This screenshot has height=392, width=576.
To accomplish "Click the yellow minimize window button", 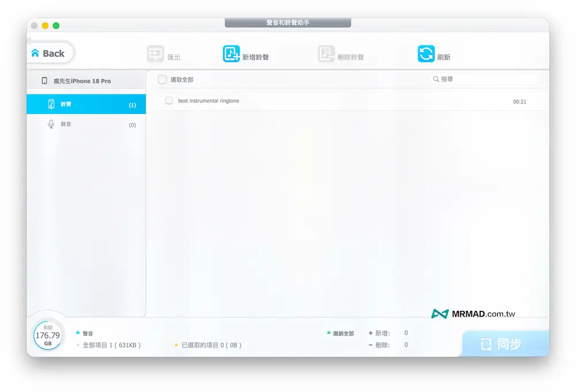I will [45, 26].
